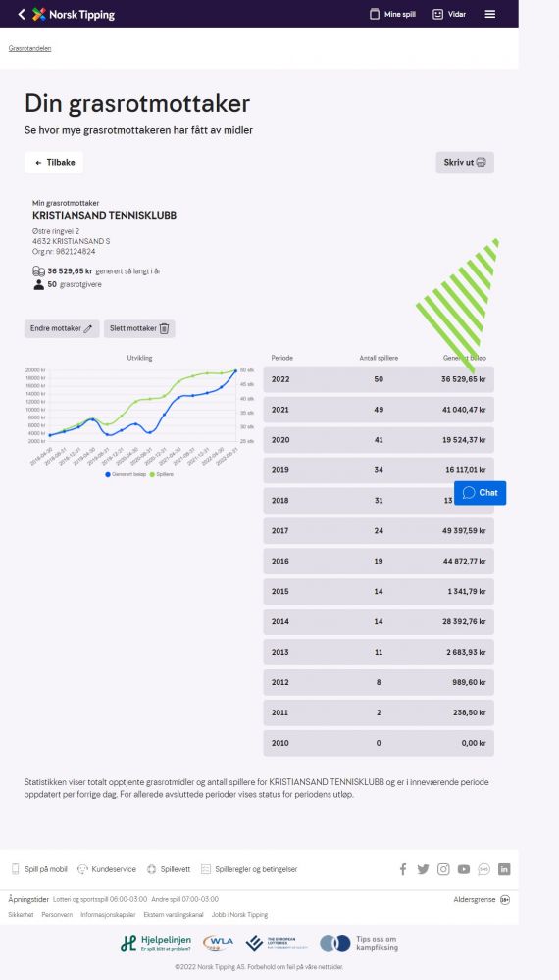The height and width of the screenshot is (980, 559).
Task: Open the Instagram icon in footer
Action: point(443,869)
